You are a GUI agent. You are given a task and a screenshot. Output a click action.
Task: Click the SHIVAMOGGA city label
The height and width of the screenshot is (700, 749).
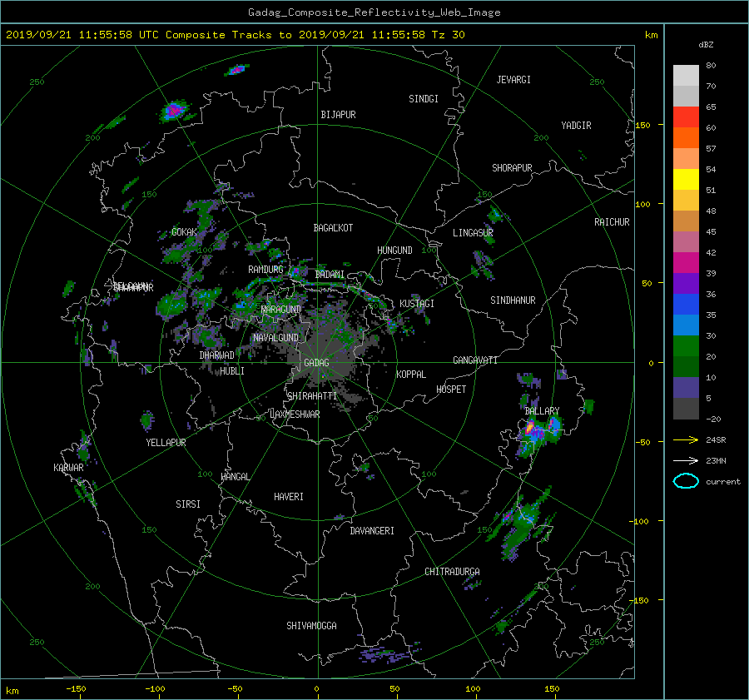pyautogui.click(x=311, y=626)
